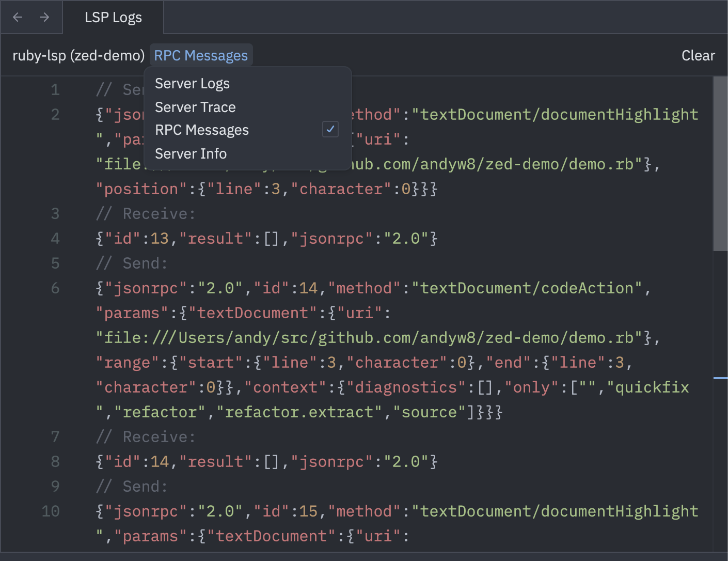Collapse the RPC Messages dropdown in toolbar
This screenshot has width=728, height=561.
[201, 55]
